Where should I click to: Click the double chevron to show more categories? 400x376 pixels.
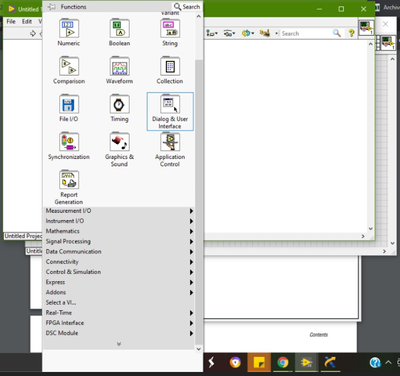point(119,344)
